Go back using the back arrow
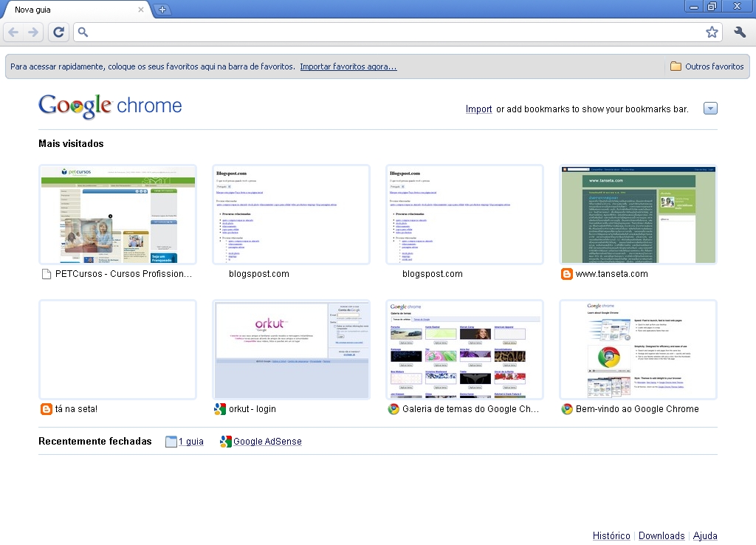This screenshot has height=545, width=756. click(x=13, y=32)
